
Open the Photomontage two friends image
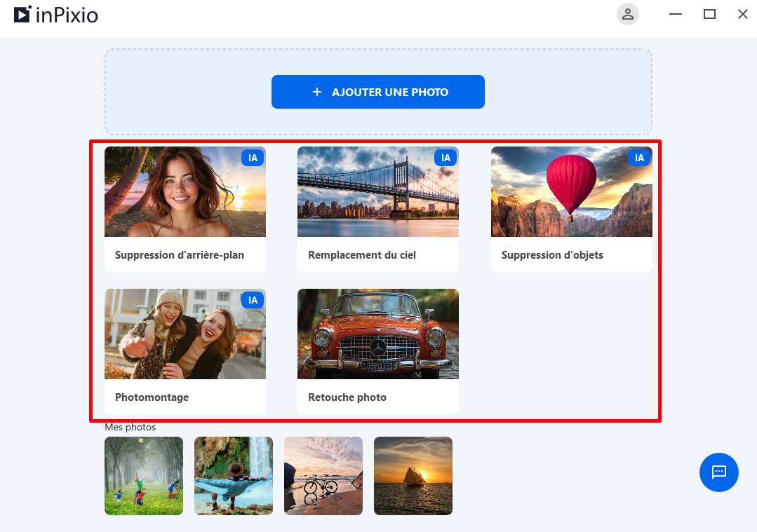(x=185, y=334)
